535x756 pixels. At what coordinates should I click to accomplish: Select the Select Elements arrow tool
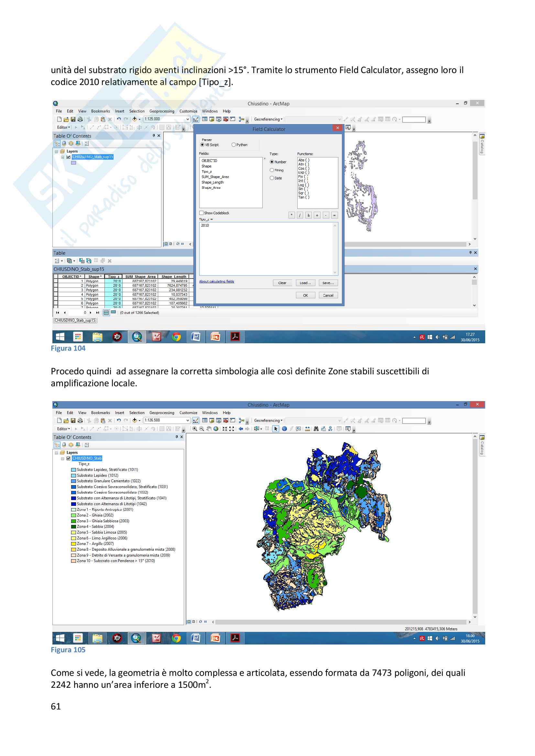[x=276, y=429]
